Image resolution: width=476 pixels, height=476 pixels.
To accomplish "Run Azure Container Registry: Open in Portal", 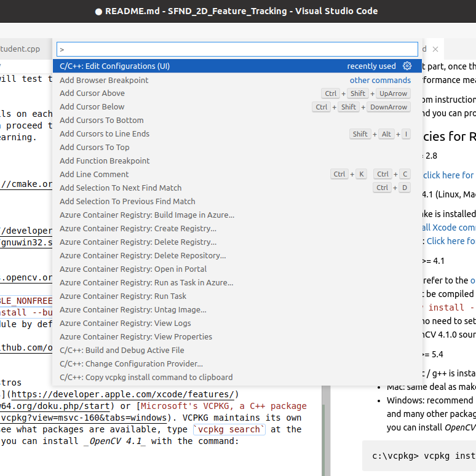I will [x=237, y=269].
